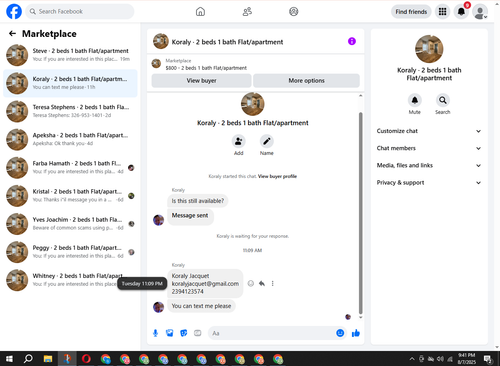This screenshot has height=366, width=500.
Task: Choose a GIF with the GIF icon
Action: tap(198, 333)
